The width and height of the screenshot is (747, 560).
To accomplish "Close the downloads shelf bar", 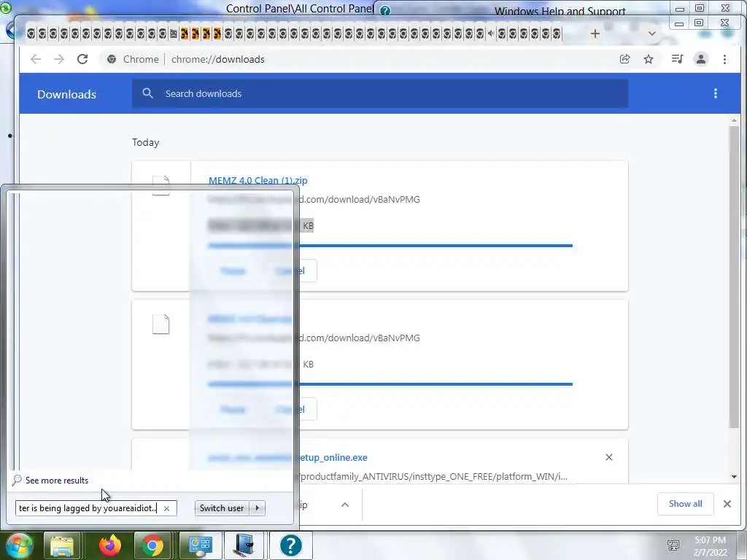I will point(727,504).
